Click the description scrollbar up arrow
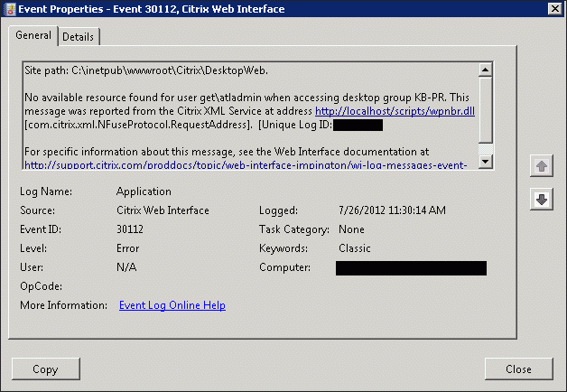Viewport: 567px width, 392px height. coord(485,70)
